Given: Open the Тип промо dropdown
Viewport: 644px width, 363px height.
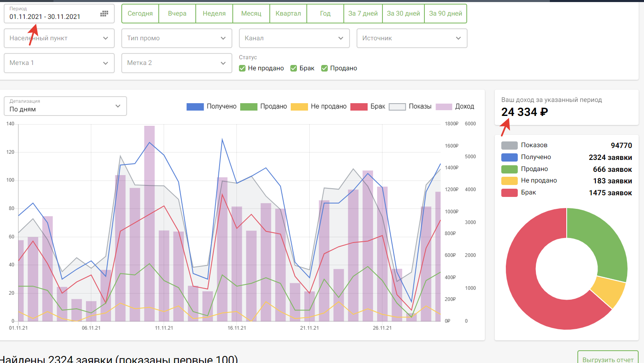Looking at the screenshot, I should [177, 38].
